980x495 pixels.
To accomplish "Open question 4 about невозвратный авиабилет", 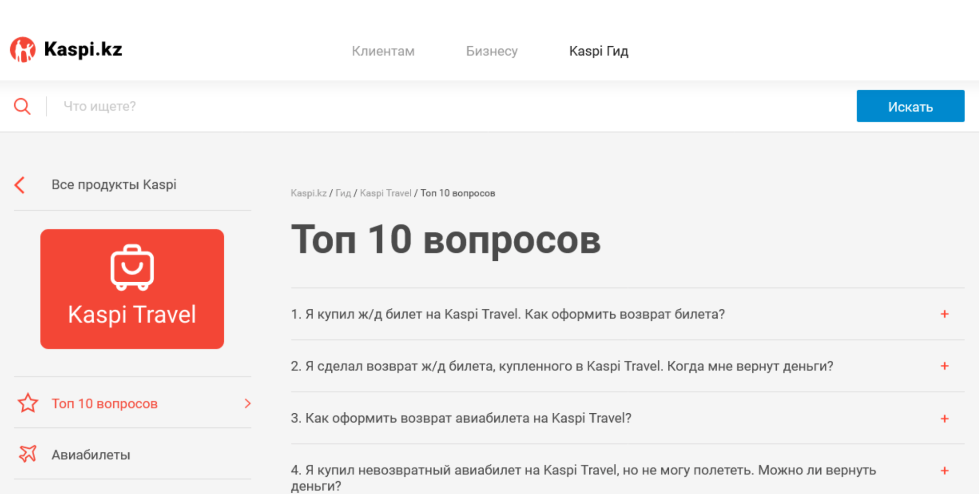I will pos(583,478).
